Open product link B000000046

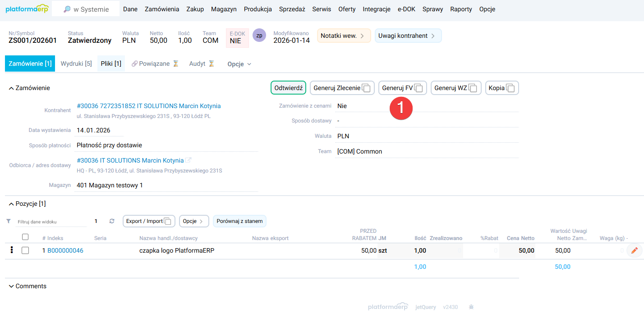[65, 250]
